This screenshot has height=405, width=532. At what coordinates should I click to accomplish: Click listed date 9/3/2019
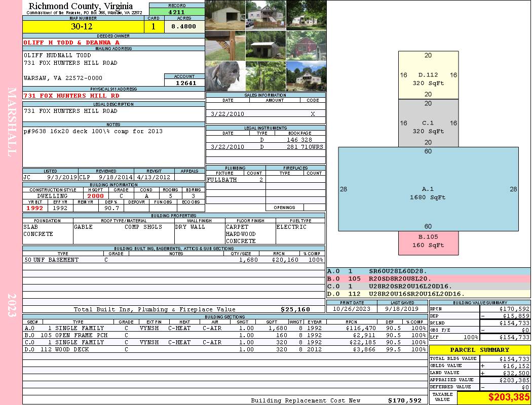pos(62,177)
